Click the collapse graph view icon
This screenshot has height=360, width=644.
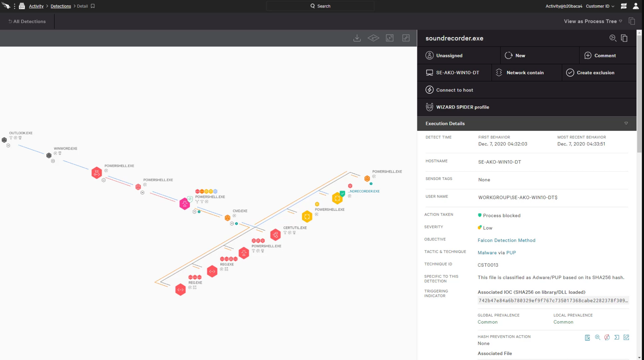(x=406, y=38)
